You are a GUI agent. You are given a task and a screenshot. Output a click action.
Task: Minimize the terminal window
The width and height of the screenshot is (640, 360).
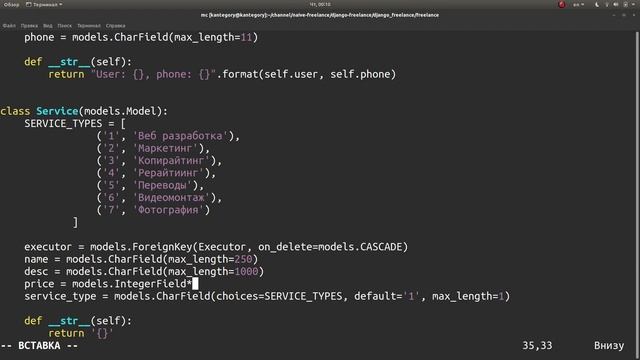click(x=614, y=15)
